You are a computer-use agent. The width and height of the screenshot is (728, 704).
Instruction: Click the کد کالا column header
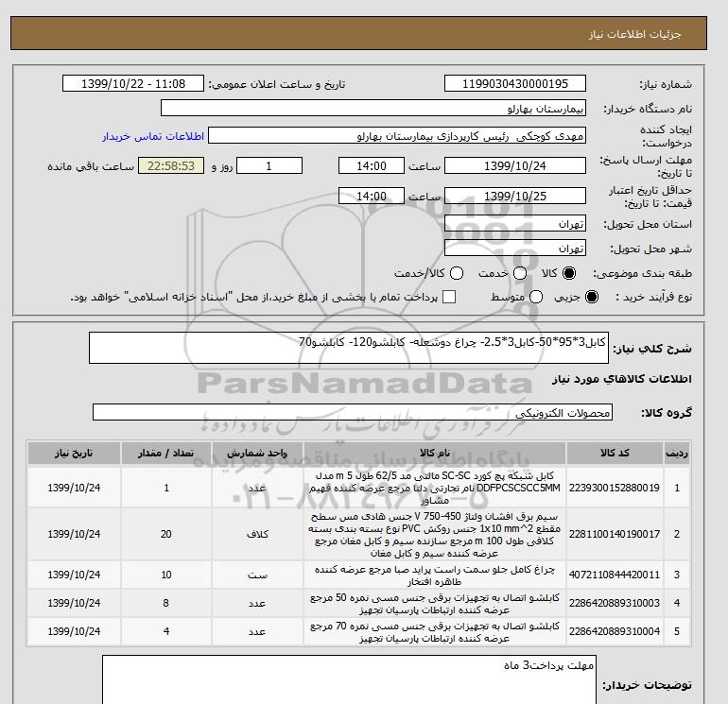pos(615,453)
